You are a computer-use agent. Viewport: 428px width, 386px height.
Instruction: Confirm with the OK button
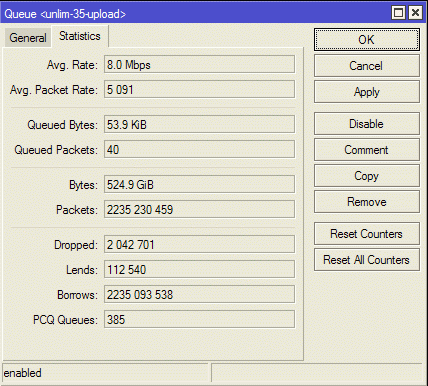(x=366, y=40)
